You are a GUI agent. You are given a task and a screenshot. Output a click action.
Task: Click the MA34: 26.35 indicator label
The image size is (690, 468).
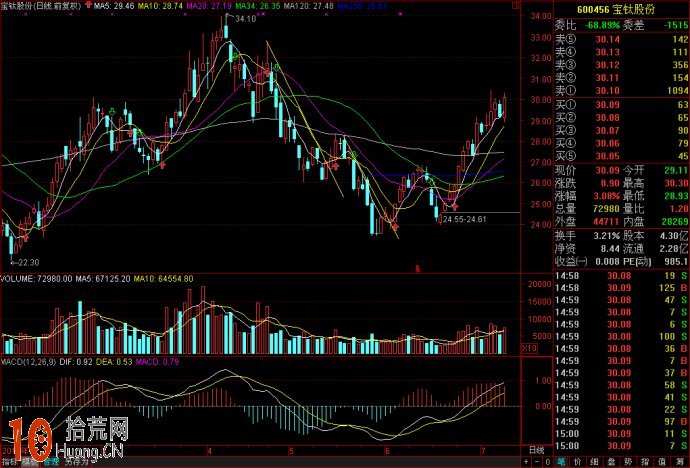pos(257,6)
